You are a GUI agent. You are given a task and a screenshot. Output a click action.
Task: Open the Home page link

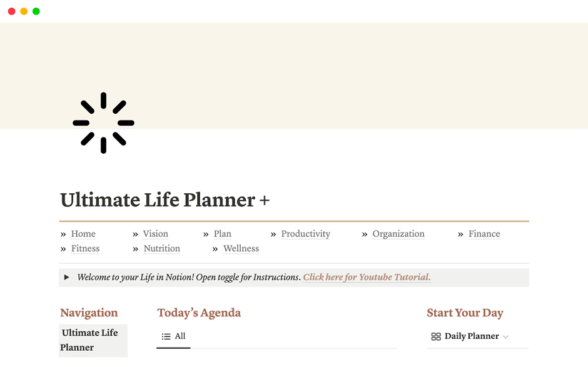tap(83, 234)
